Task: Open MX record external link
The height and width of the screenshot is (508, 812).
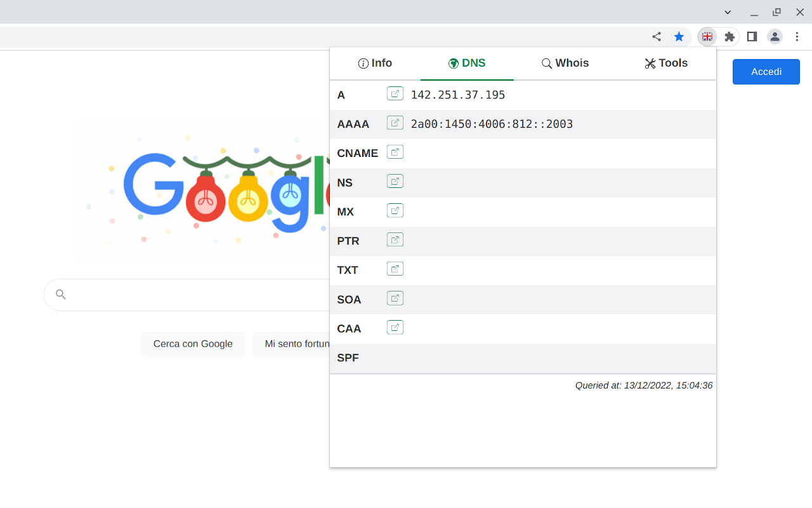Action: click(395, 210)
